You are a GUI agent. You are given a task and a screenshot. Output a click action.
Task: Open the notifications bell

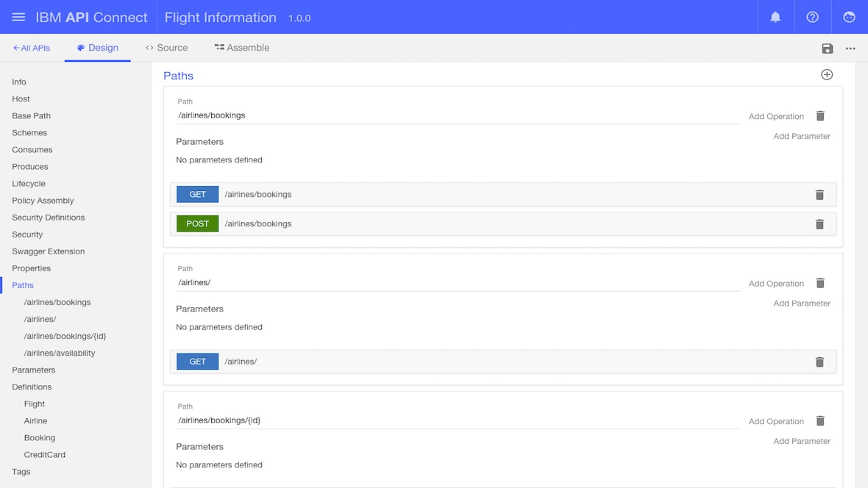(775, 17)
